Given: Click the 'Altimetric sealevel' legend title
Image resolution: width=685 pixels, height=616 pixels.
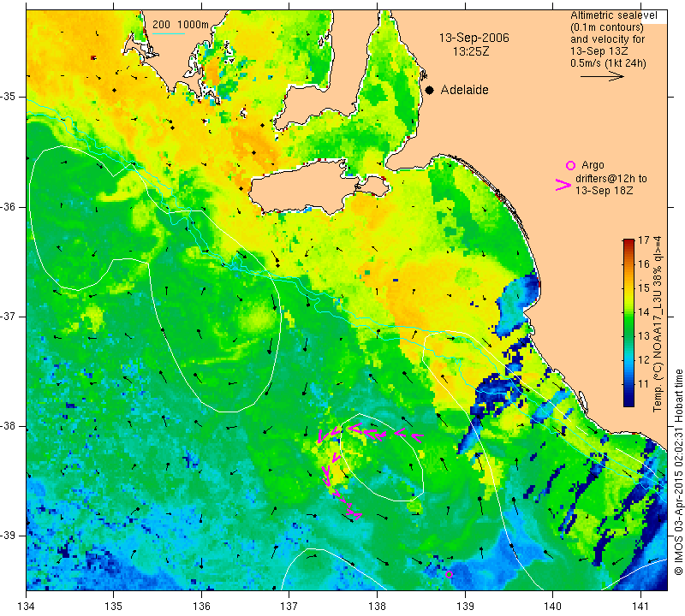Looking at the screenshot, I should click(614, 15).
